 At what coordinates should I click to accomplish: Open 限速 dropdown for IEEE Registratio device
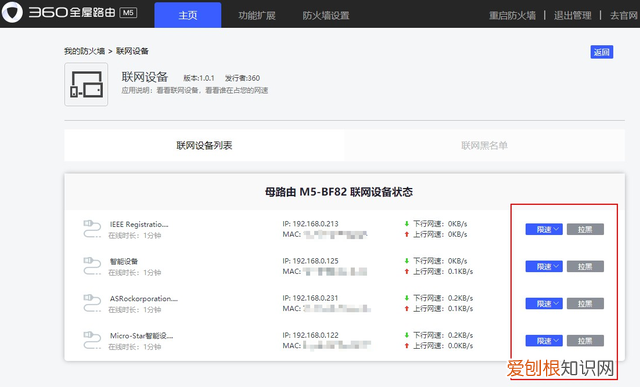pos(544,229)
